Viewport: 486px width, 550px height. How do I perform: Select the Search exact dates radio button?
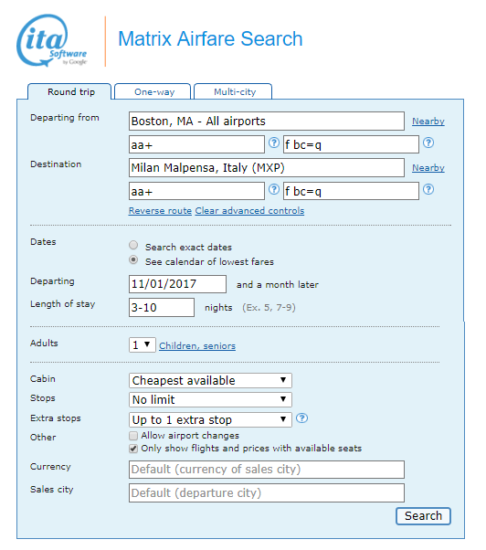pos(133,245)
